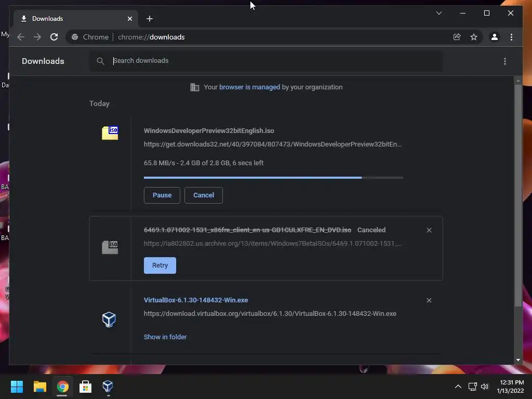The image size is (532, 399).
Task: Click the get.downloads32.net source URL
Action: tap(272, 144)
